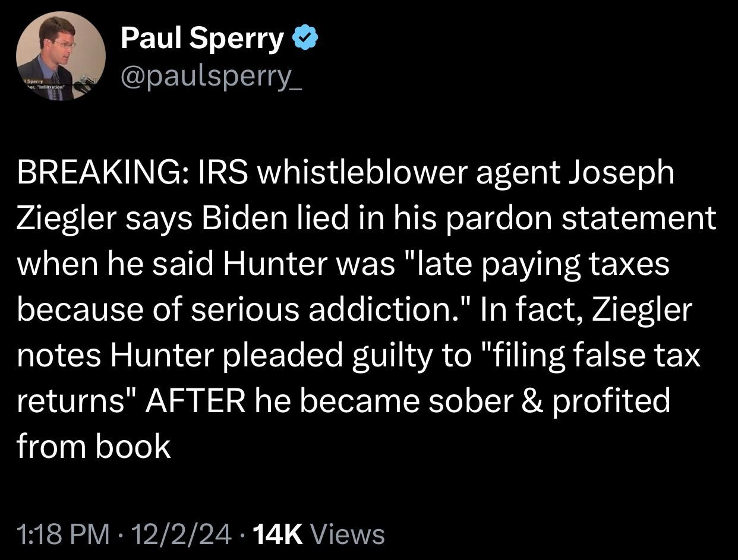Click the Paul Sperry display name
Screen dimensions: 738x560
click(x=203, y=39)
